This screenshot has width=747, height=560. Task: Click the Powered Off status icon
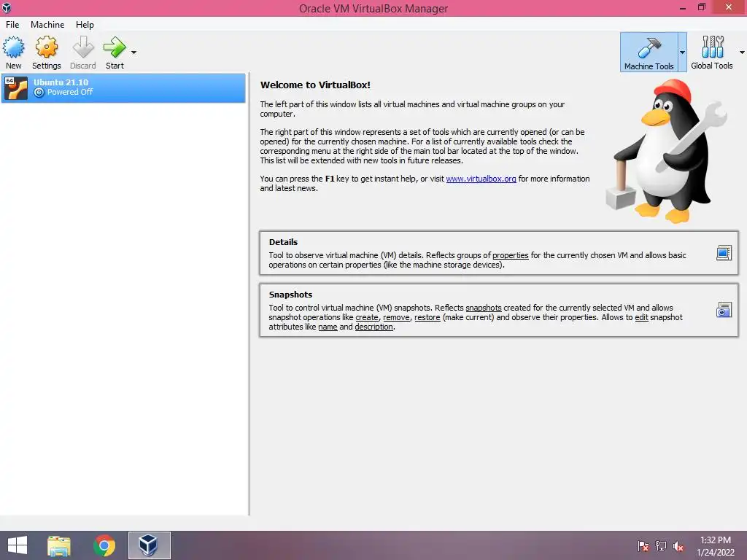[x=39, y=93]
